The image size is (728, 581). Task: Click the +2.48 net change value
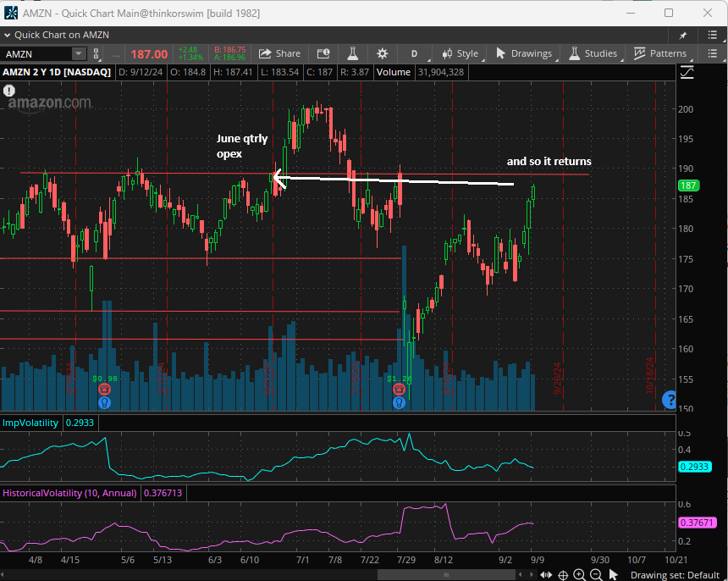[188, 50]
